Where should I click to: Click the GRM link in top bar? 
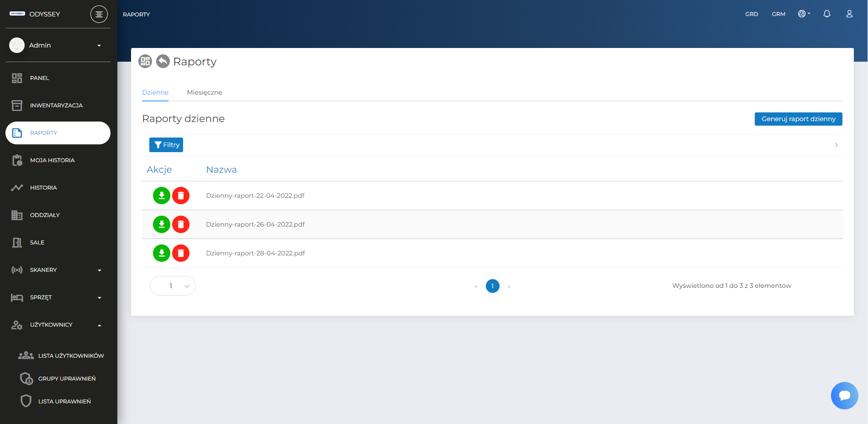coord(779,14)
